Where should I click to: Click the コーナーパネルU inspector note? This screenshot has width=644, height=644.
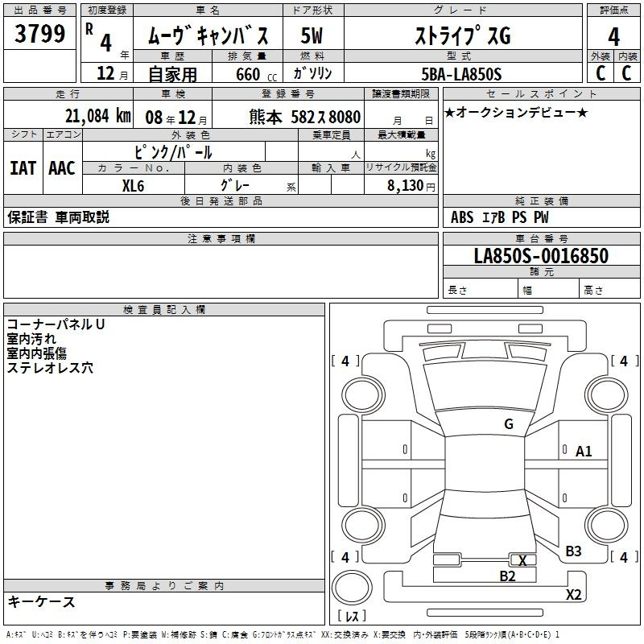pyautogui.click(x=56, y=324)
